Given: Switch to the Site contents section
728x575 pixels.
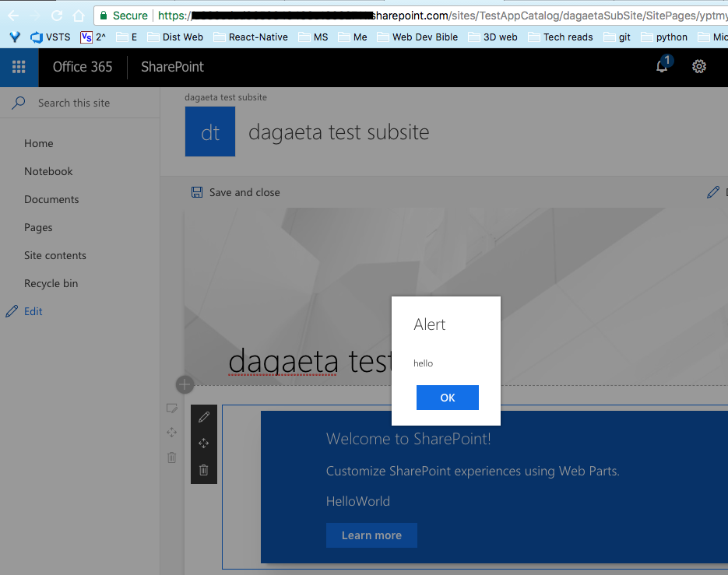Looking at the screenshot, I should point(55,255).
